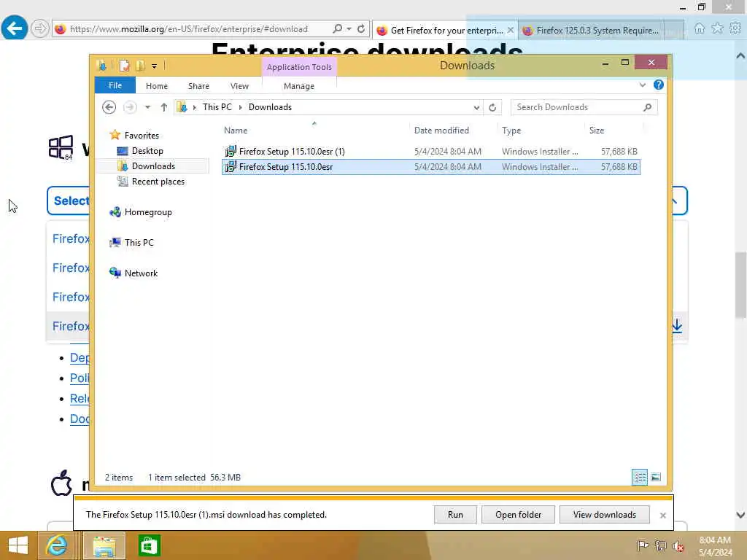Click Explorer Back arrow in Downloads window
747x560 pixels.
click(109, 107)
